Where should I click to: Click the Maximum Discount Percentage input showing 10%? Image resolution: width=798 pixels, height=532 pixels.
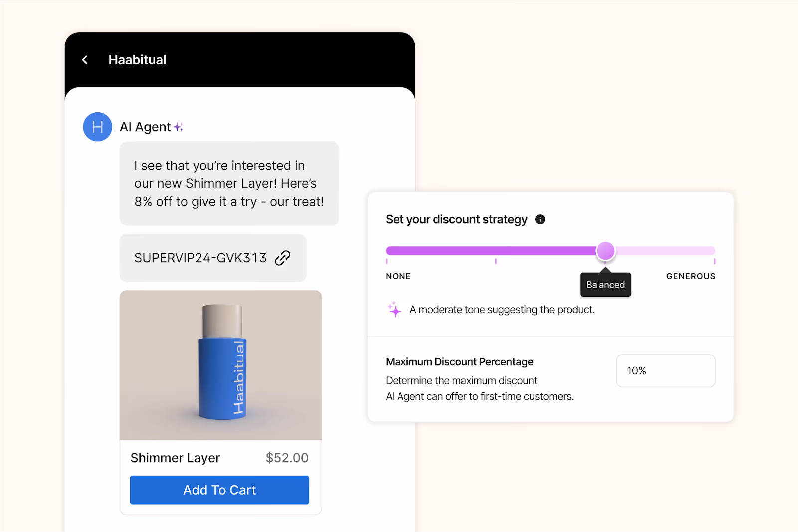pos(665,371)
